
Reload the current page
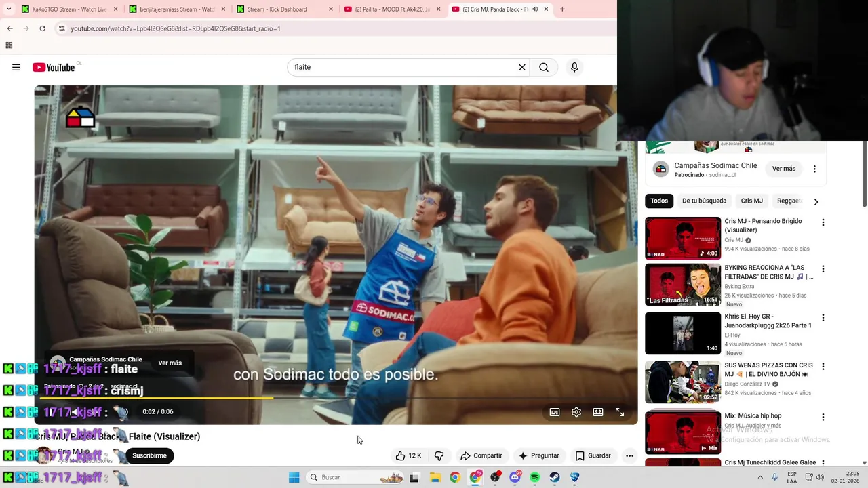(x=42, y=28)
